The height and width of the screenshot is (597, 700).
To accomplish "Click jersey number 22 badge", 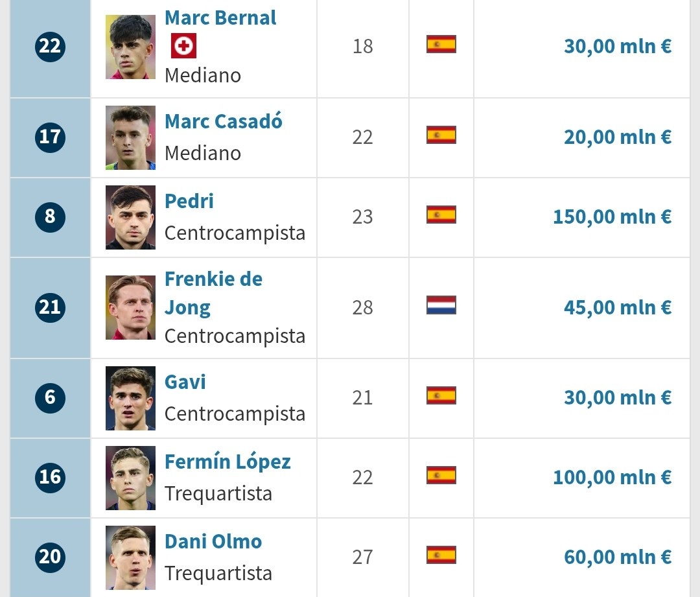I will [50, 46].
